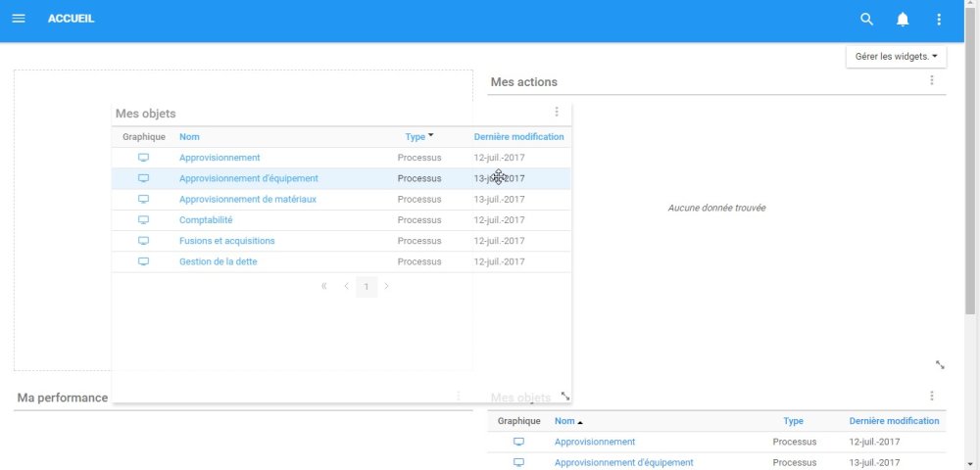Open the top bar more options menu
Screen dimensions: 980x470
tap(939, 19)
